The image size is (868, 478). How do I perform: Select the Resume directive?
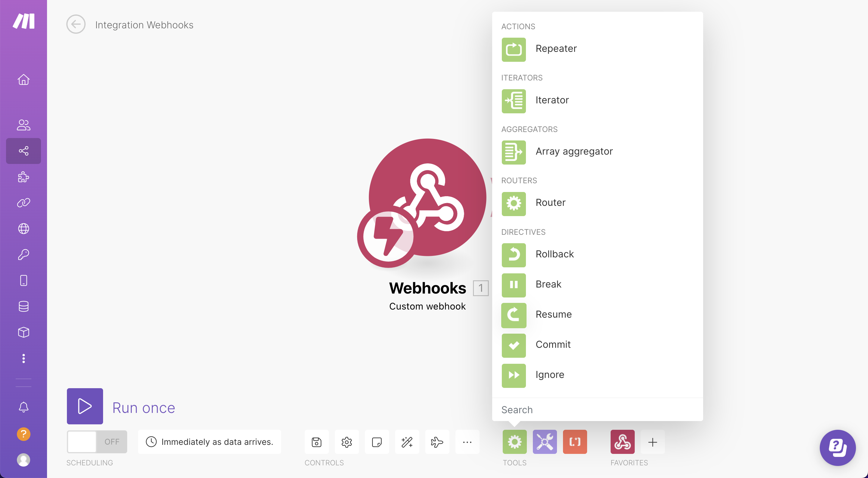point(554,314)
